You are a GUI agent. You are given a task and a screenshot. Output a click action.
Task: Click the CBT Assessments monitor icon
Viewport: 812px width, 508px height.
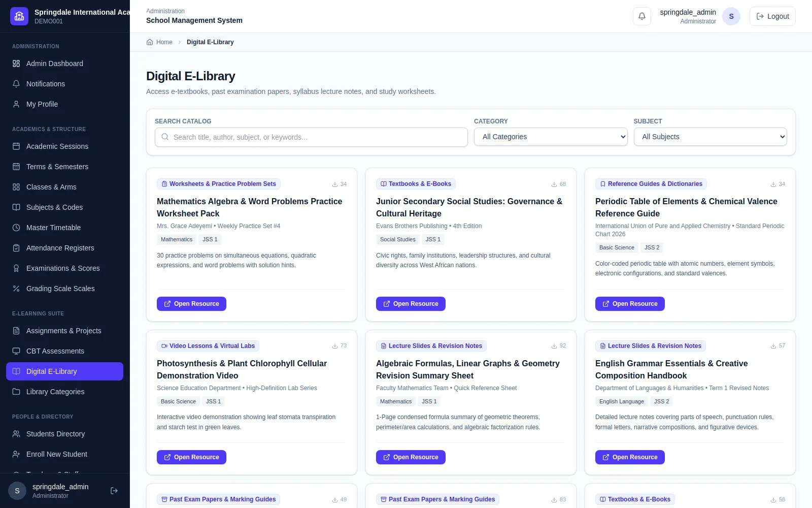click(16, 351)
